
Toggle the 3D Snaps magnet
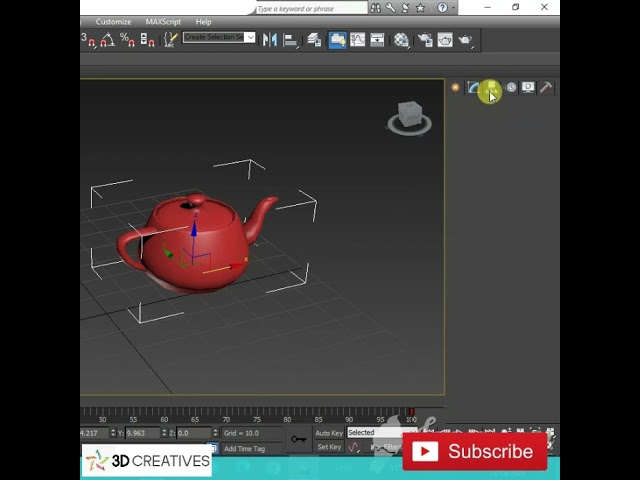[x=89, y=40]
